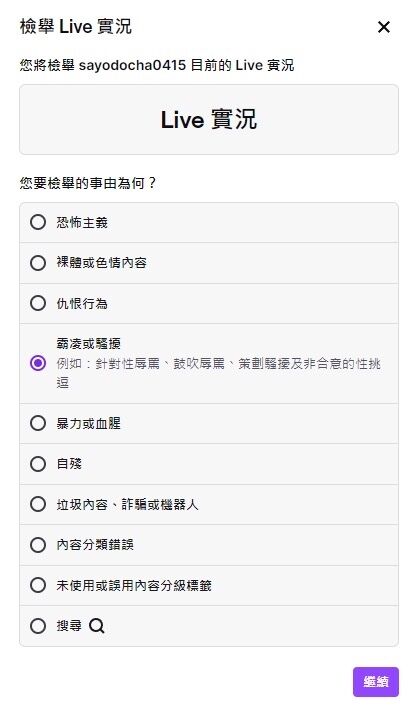
Task: Click the magnifying glass search icon
Action: (96, 626)
